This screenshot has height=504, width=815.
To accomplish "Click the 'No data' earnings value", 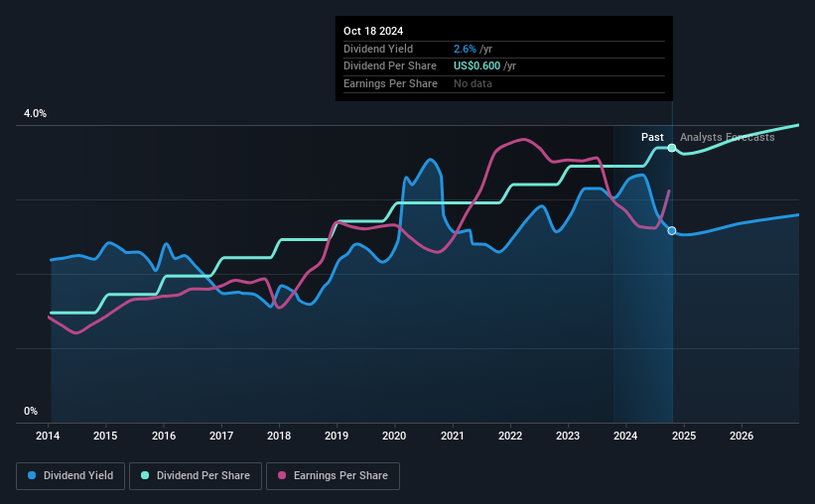I will pos(473,83).
